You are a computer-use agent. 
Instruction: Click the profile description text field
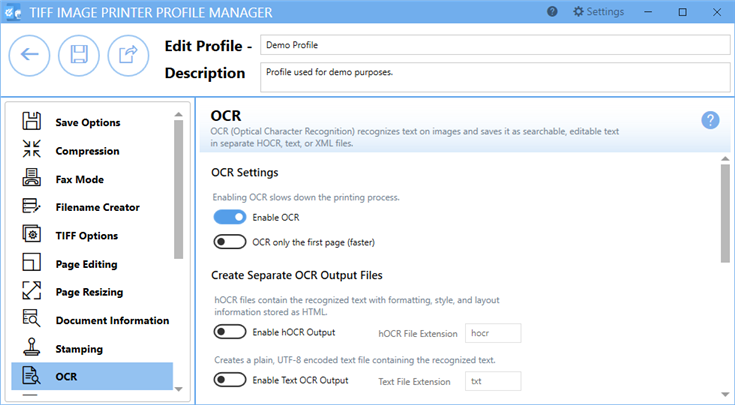[495, 77]
